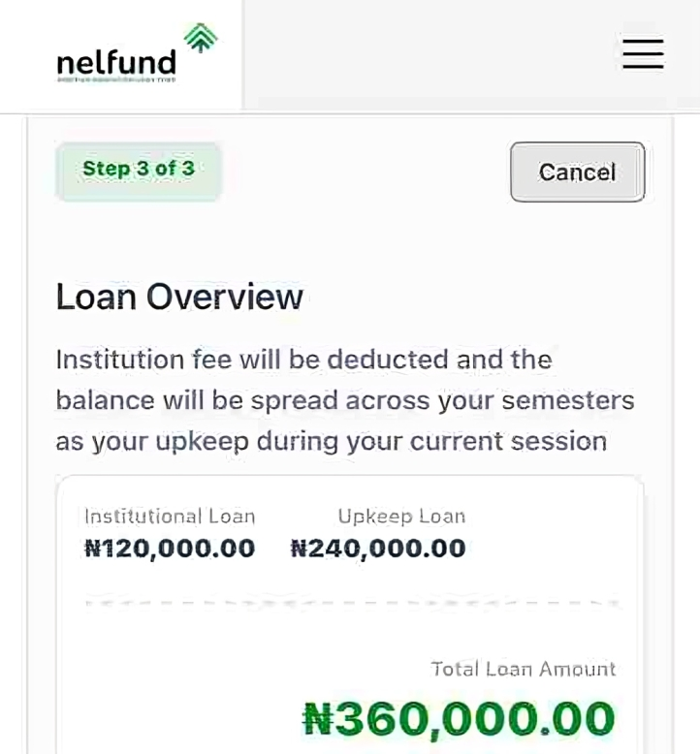
Task: Click the nelfund wordmark text
Action: 116,63
